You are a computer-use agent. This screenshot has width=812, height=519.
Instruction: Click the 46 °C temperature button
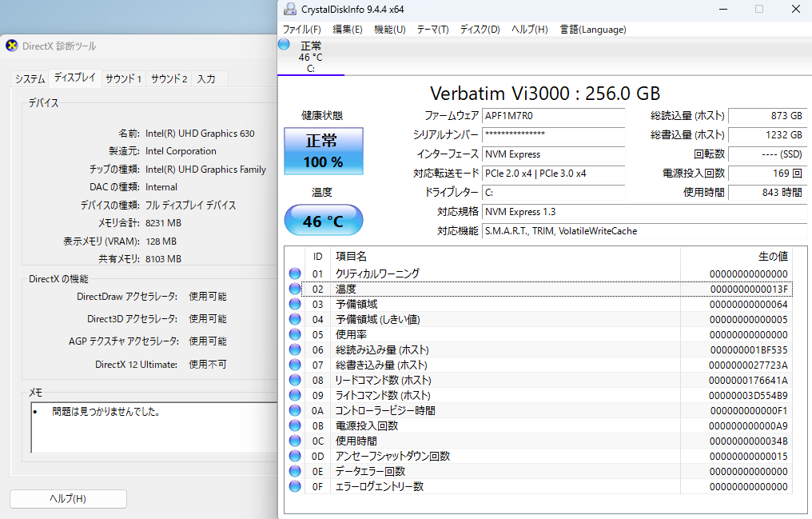point(324,221)
